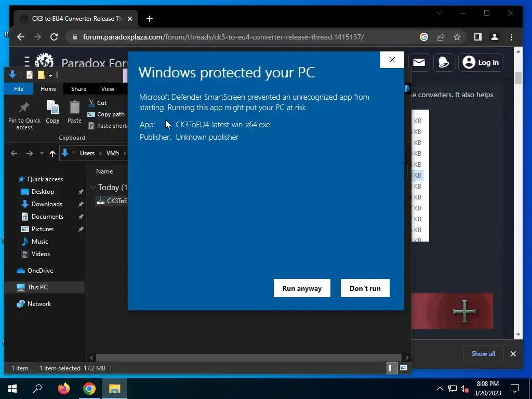Open Paradox forum alerts bell icon
Image resolution: width=532 pixels, height=399 pixels.
coord(444,62)
